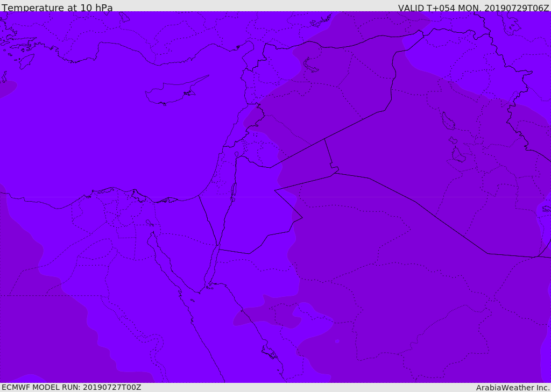Click the 'ArabiaWeather Inc.' credit text
Screen dimensions: 551x392
[x=513, y=388]
